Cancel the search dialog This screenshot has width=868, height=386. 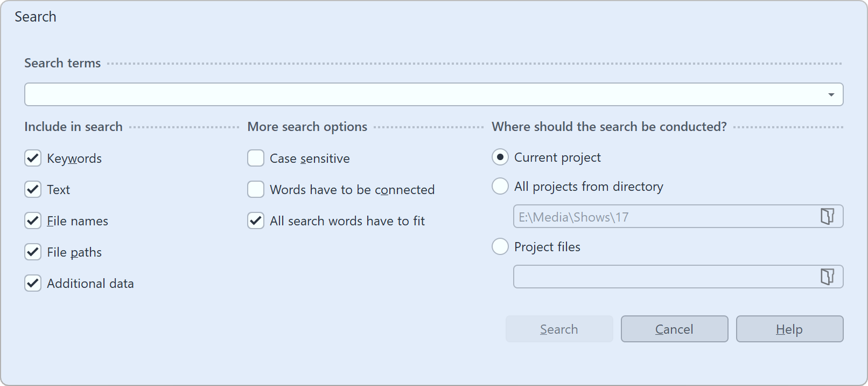click(x=674, y=329)
